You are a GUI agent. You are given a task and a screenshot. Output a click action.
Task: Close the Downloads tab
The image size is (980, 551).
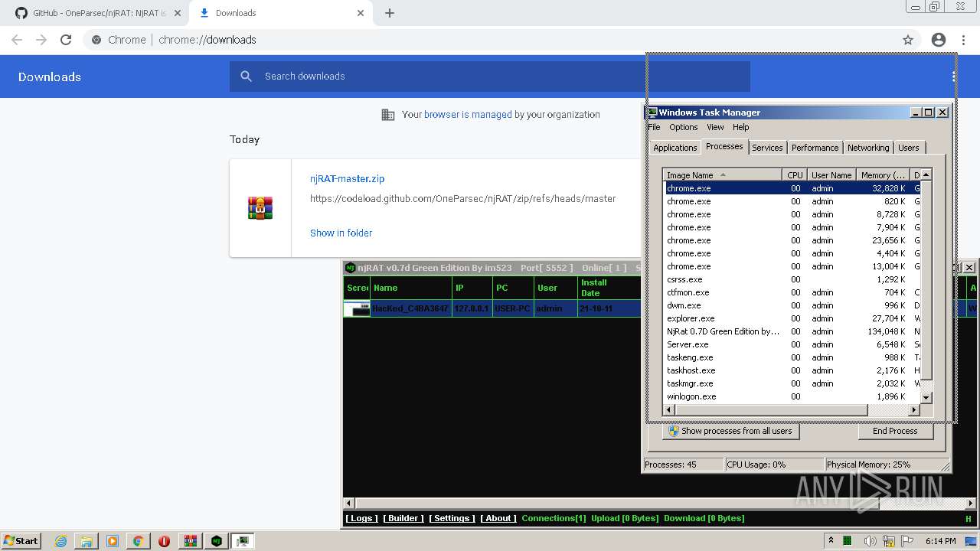click(361, 13)
